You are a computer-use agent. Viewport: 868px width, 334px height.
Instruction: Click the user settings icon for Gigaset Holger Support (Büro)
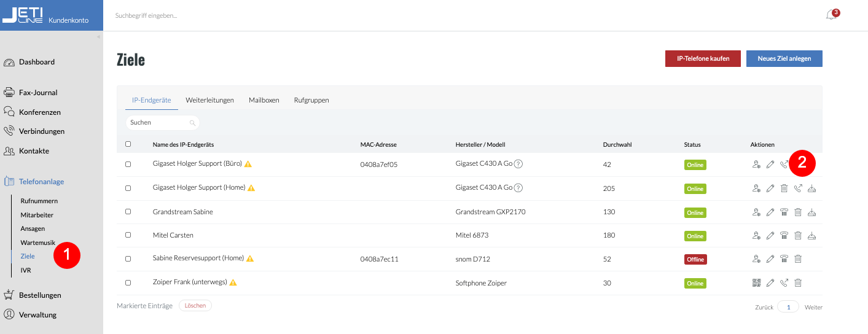tap(756, 165)
